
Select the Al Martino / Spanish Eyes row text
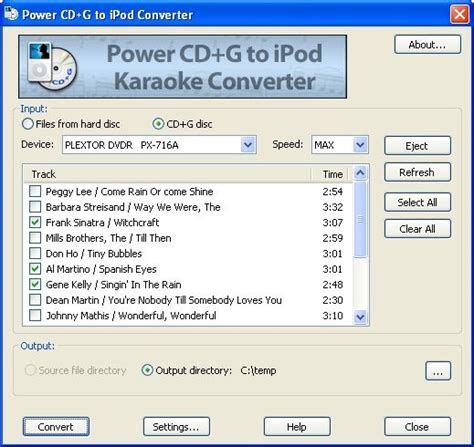click(x=101, y=269)
